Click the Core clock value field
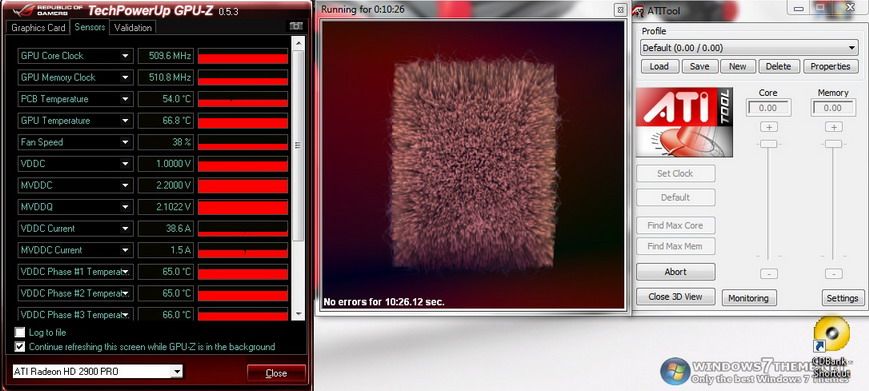869x391 pixels. 768,108
